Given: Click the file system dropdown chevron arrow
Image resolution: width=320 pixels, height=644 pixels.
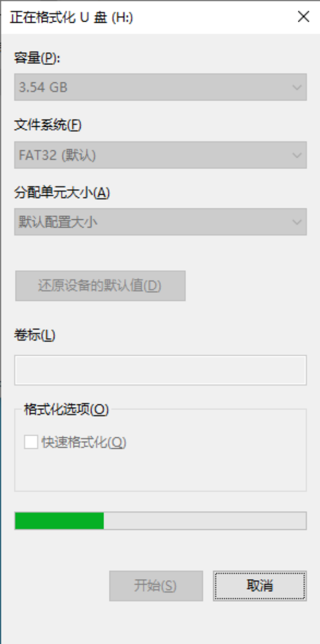Looking at the screenshot, I should pyautogui.click(x=296, y=155).
